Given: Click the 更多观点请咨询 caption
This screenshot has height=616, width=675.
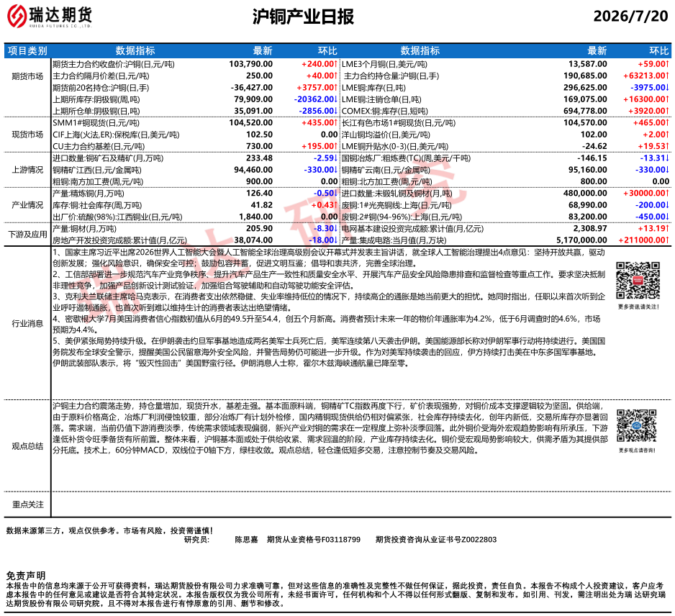Looking at the screenshot, I should pos(637,450).
